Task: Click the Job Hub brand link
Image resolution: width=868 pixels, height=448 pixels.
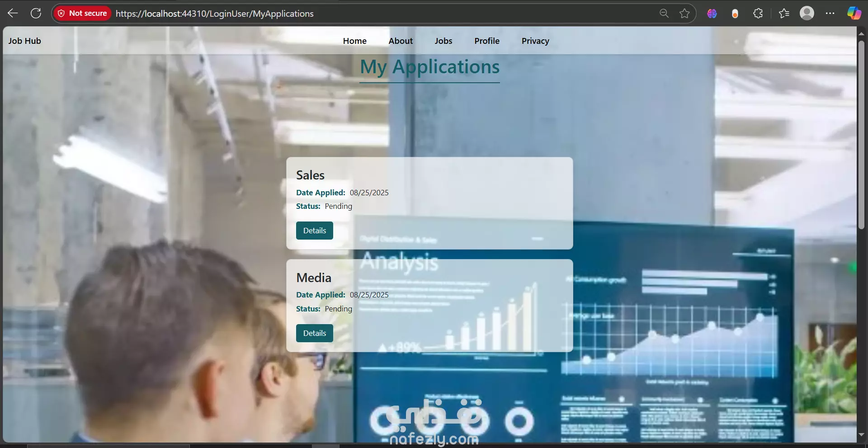Action: [x=25, y=41]
